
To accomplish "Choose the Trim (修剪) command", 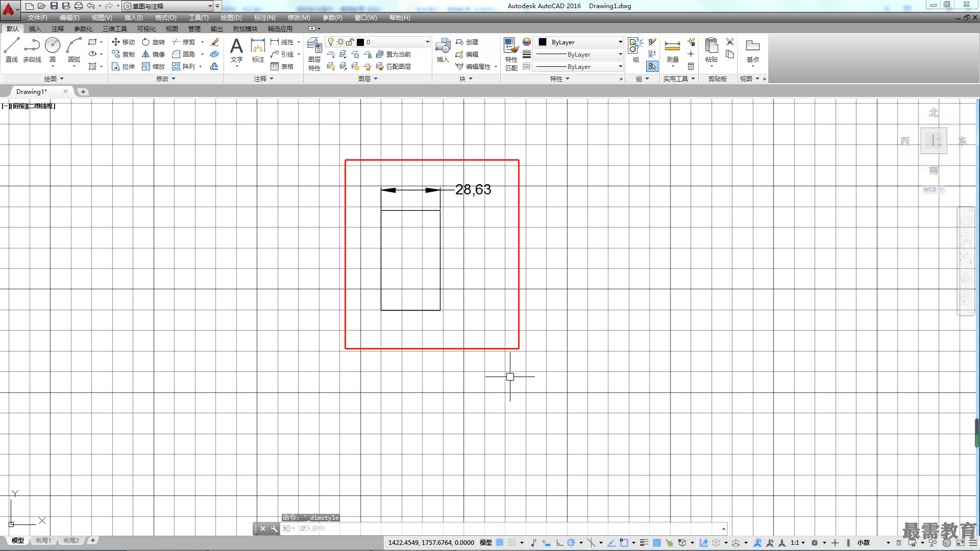I will click(x=183, y=42).
